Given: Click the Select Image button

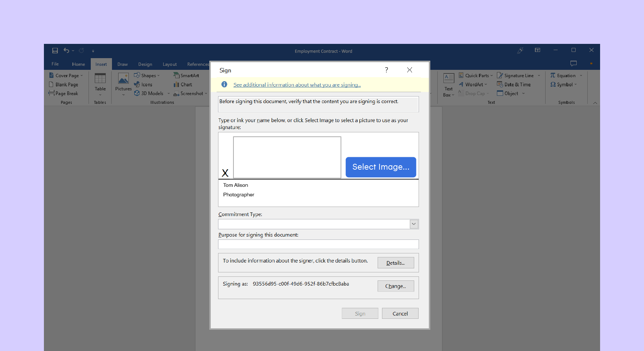Looking at the screenshot, I should tap(381, 167).
